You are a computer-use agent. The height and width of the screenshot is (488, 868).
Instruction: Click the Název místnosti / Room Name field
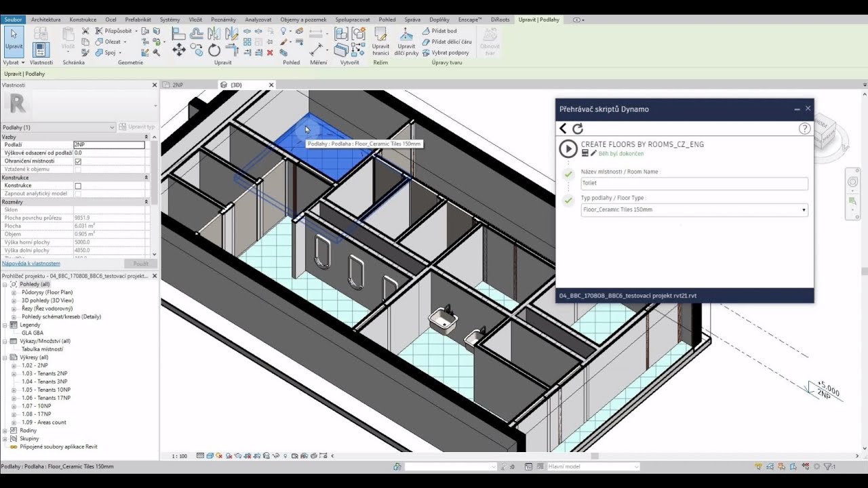tap(694, 184)
